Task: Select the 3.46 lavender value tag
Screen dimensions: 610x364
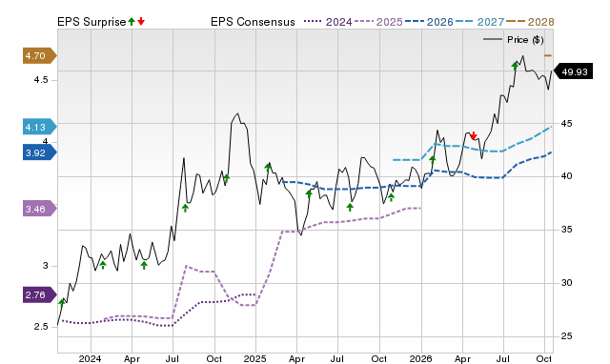Action: pos(40,210)
